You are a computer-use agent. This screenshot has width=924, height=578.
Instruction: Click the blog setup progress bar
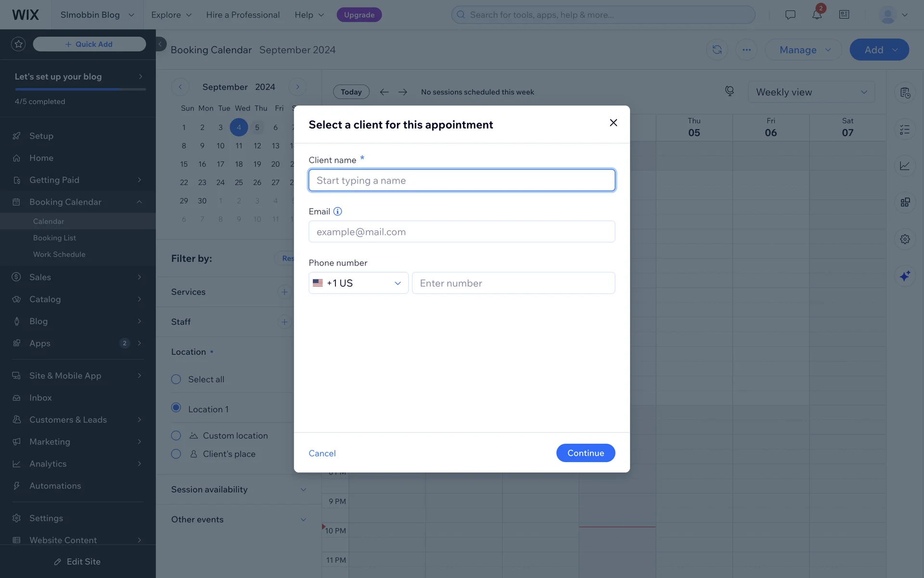pyautogui.click(x=80, y=90)
